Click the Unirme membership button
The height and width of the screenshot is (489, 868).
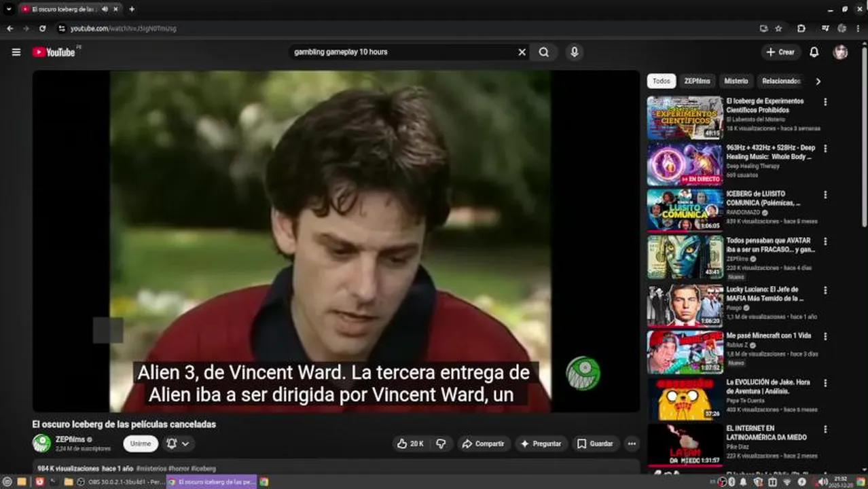[x=141, y=443]
